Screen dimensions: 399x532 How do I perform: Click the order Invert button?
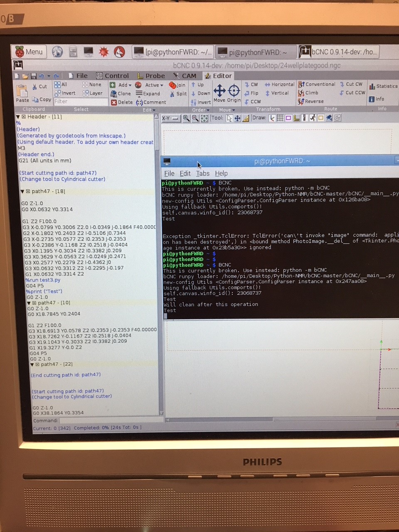click(201, 102)
